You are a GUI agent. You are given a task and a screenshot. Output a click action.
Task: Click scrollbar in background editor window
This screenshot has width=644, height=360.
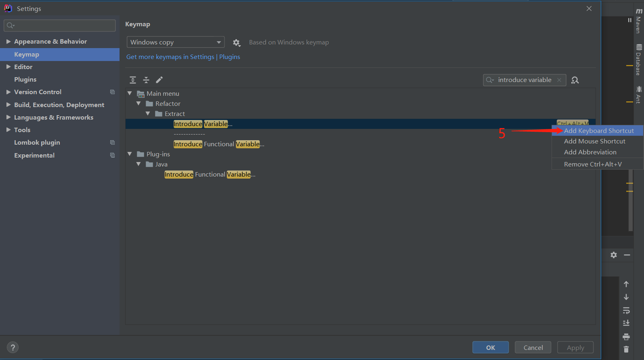631,201
